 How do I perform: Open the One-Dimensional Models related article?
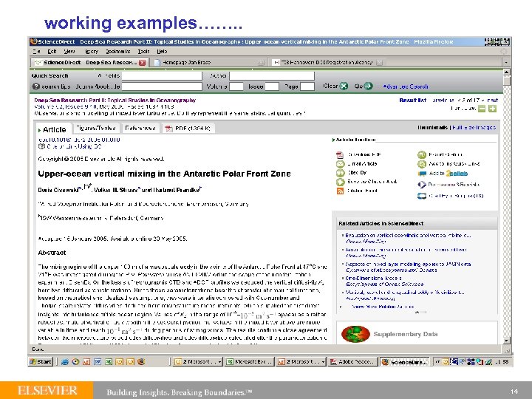[373, 279]
